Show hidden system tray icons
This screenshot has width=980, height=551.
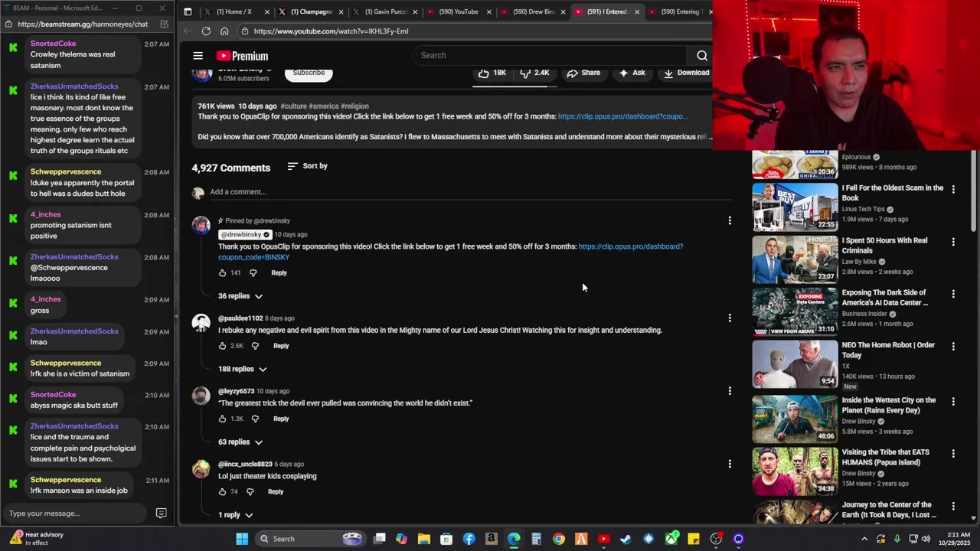(864, 539)
